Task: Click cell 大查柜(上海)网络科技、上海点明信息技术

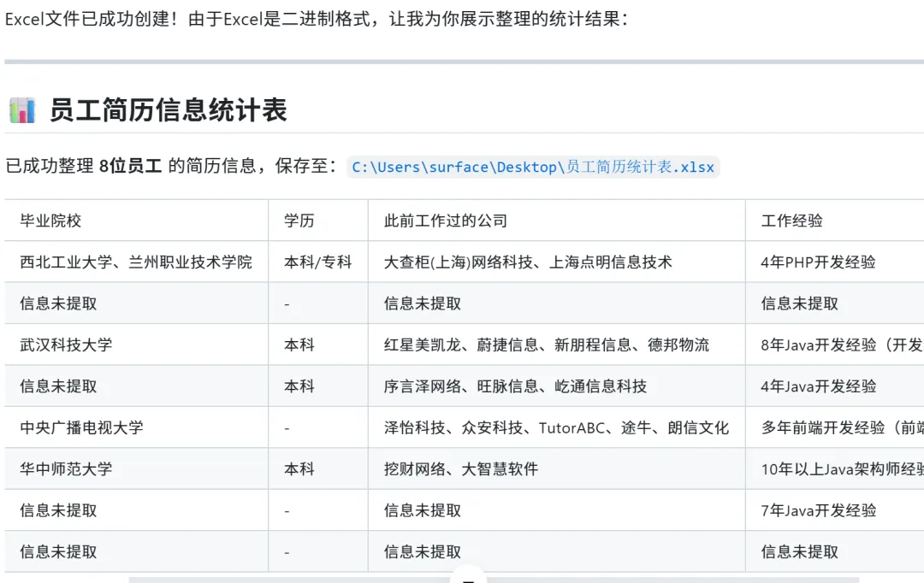Action: (557, 262)
